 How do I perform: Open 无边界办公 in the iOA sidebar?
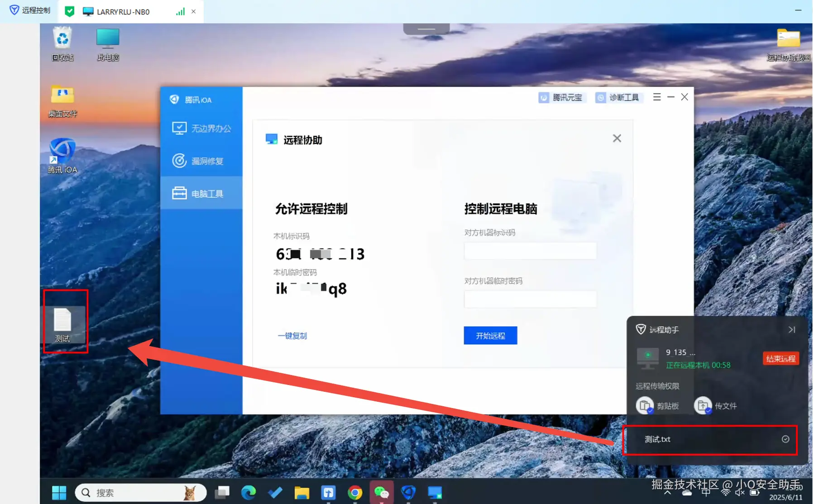[x=201, y=128]
